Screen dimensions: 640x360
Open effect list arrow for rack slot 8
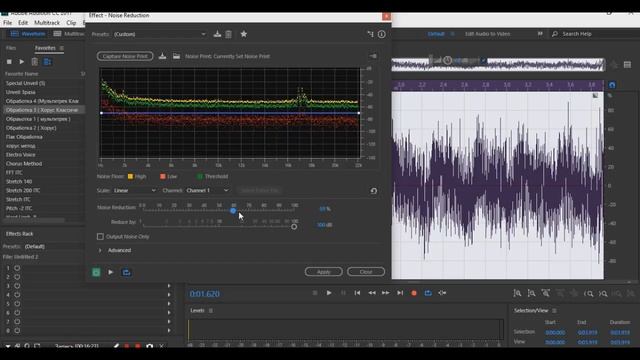[x=169, y=331]
